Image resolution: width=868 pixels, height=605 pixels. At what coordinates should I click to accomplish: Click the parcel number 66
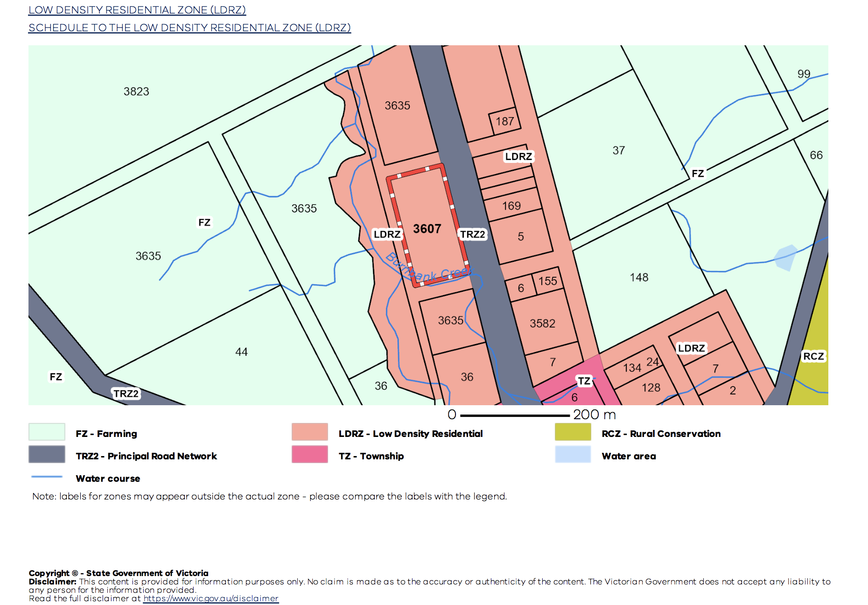pos(816,155)
